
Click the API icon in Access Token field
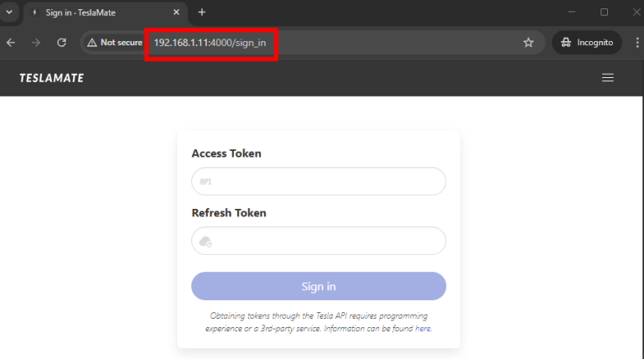point(206,181)
